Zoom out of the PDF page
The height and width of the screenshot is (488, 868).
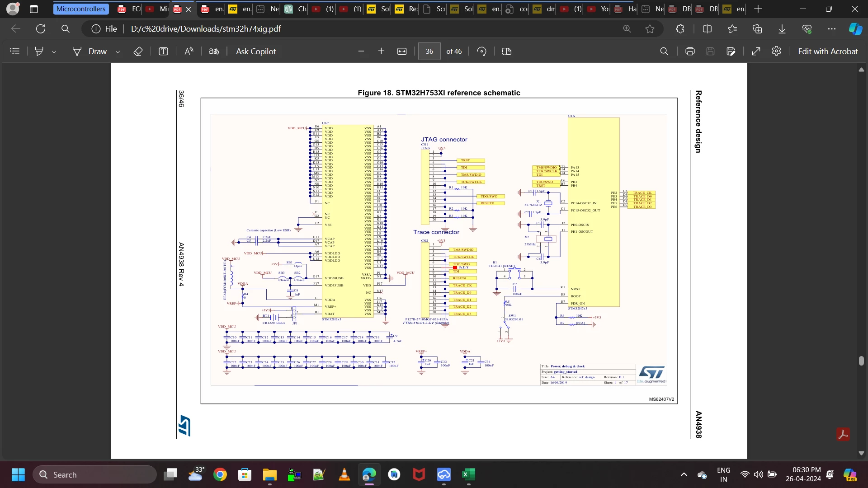[x=361, y=52]
